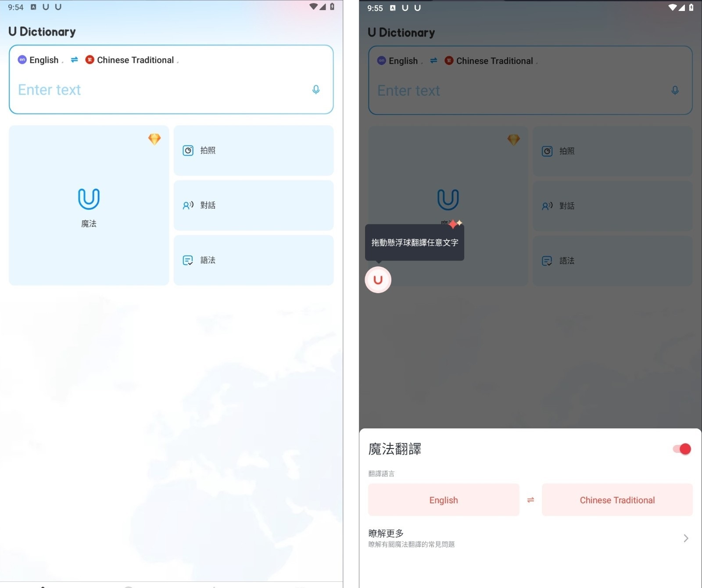Open the 瞭解更多 learn more entry
The width and height of the screenshot is (702, 588).
(x=412, y=538)
